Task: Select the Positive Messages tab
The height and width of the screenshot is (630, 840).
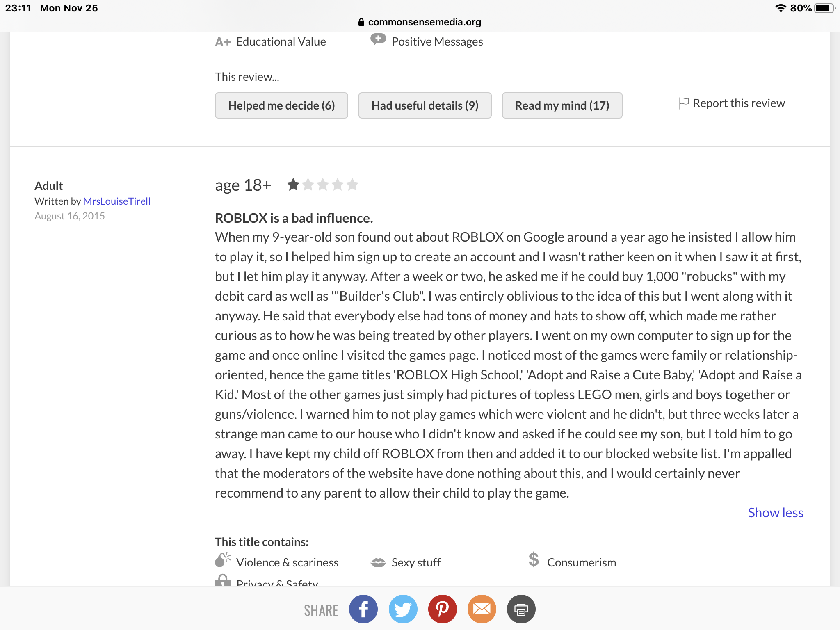Action: click(437, 41)
